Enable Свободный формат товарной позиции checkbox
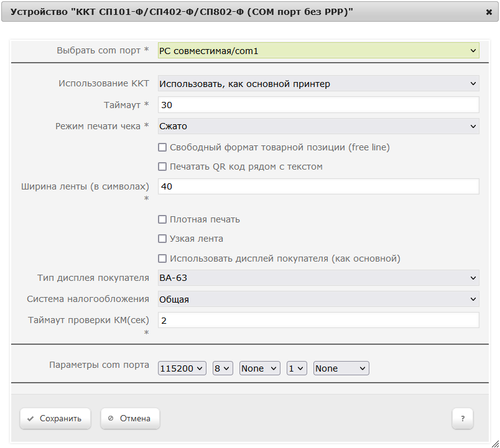500x448 pixels. pos(162,147)
